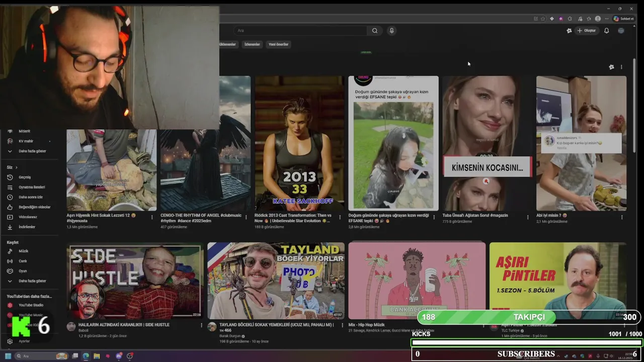Open the 'KİMSENİN KOCASINI' short thumbnail
The width and height of the screenshot is (644, 362).
(487, 143)
